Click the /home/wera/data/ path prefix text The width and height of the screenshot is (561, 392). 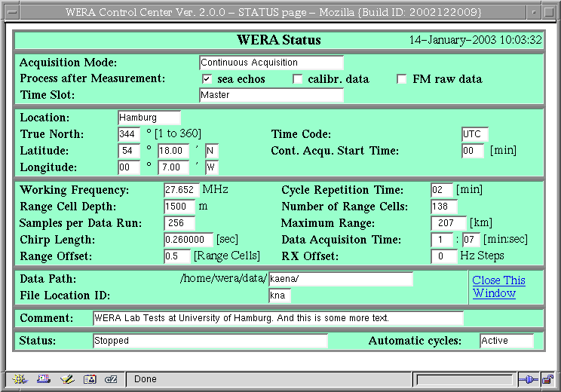tap(224, 278)
